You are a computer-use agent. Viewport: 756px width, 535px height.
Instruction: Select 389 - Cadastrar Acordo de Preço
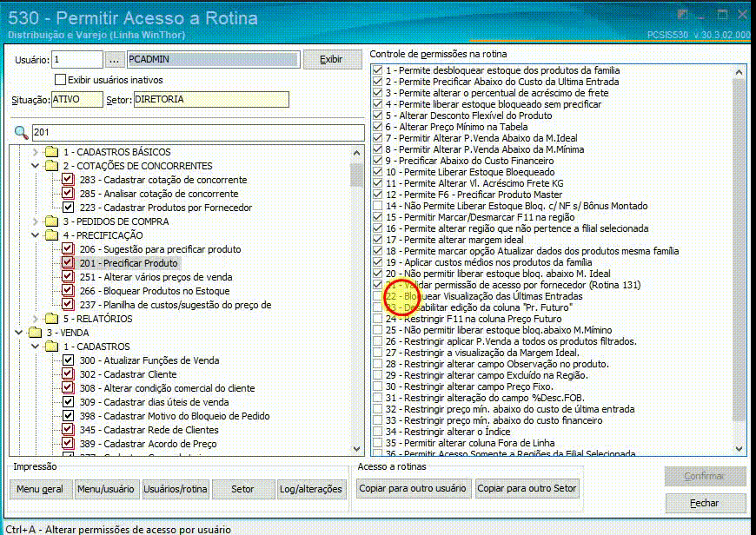(148, 444)
